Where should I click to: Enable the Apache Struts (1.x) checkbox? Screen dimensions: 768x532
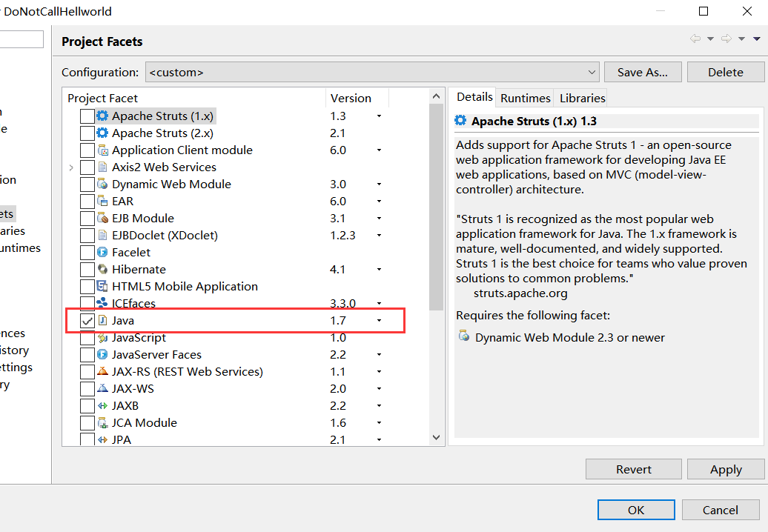coord(87,116)
